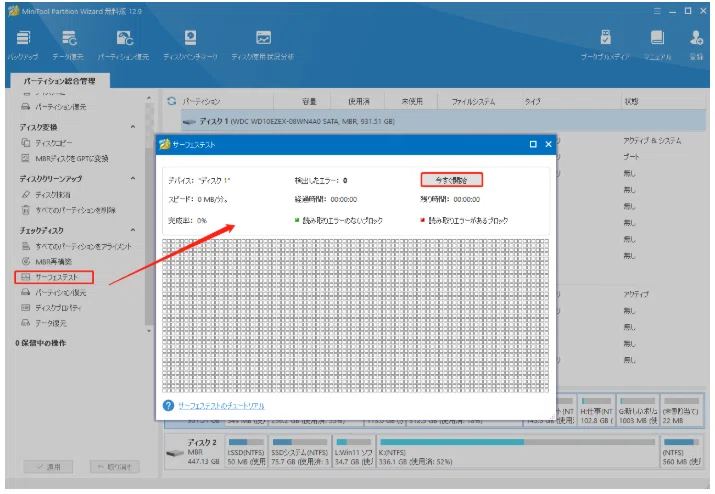The height and width of the screenshot is (494, 715).
Task: Switch to the パーティション総合管理 tab
Action: point(59,81)
